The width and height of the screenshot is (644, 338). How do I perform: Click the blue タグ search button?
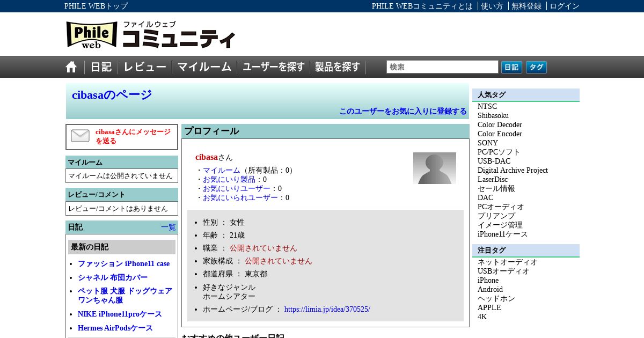(x=536, y=67)
